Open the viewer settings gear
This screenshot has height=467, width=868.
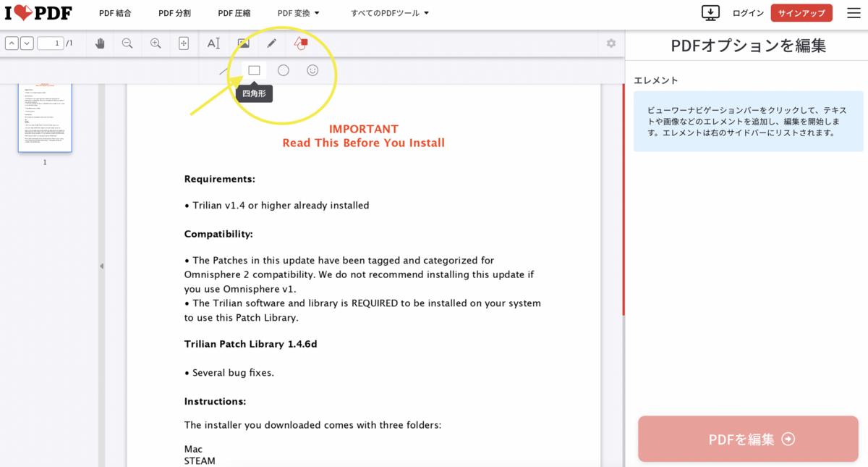611,43
